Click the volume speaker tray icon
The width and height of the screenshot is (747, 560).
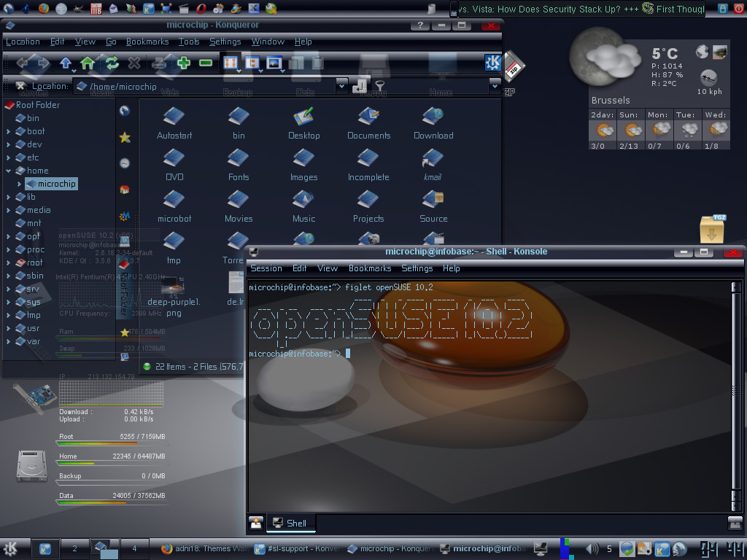point(592,548)
